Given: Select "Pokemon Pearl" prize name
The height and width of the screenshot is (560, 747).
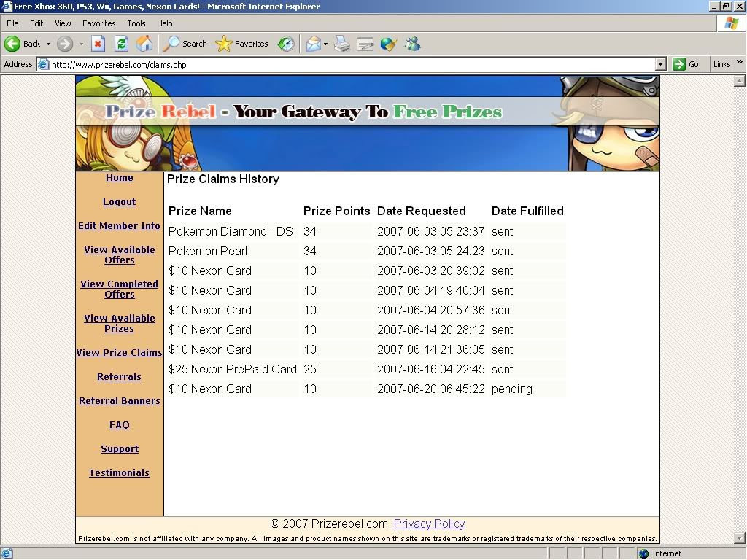Looking at the screenshot, I should click(x=208, y=251).
